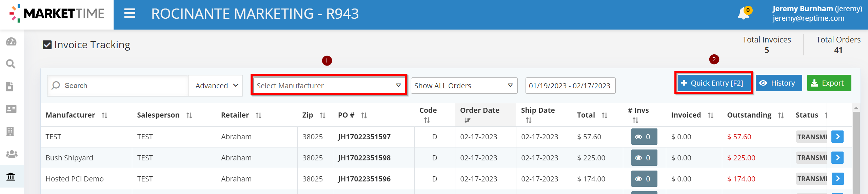Click the Export button
868x194 pixels.
pos(829,83)
